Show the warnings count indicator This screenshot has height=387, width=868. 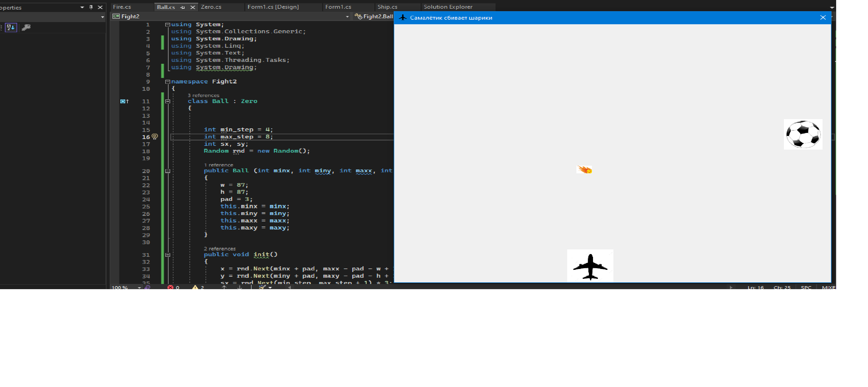tap(198, 288)
